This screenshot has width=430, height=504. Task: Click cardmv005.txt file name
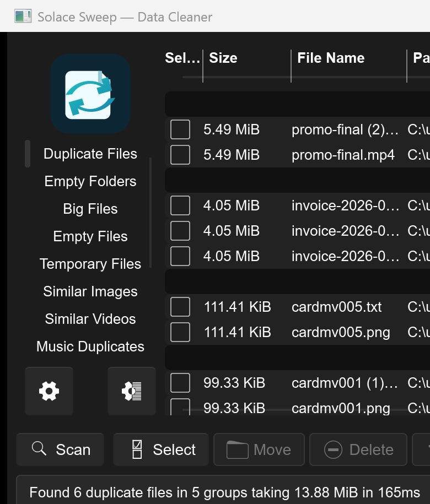(x=337, y=307)
